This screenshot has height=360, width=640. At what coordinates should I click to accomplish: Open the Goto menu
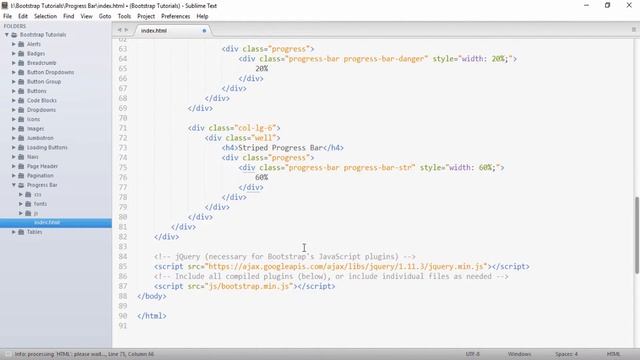[105, 16]
